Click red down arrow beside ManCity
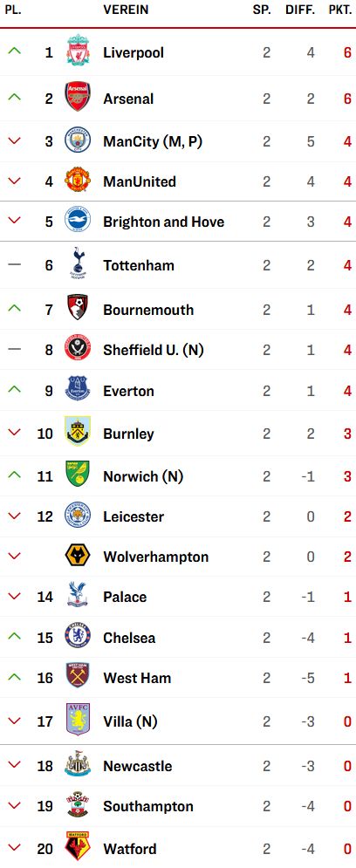 point(14,141)
